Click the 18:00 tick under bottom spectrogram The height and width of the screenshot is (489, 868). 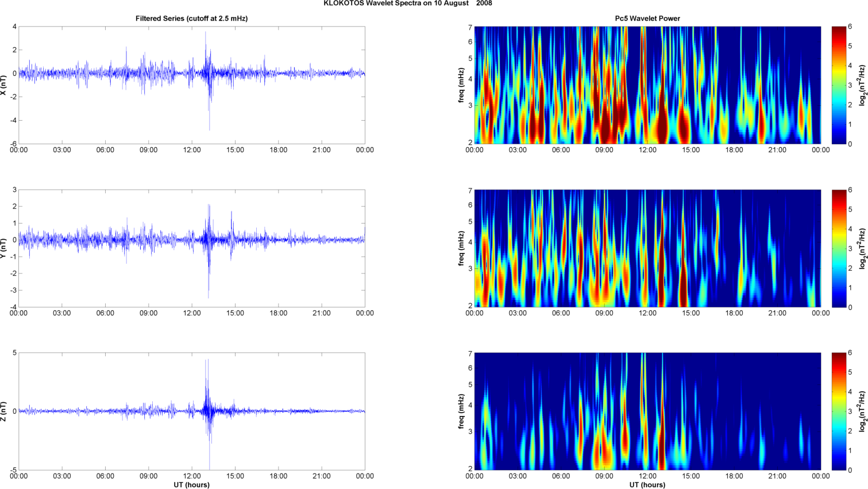(x=734, y=476)
